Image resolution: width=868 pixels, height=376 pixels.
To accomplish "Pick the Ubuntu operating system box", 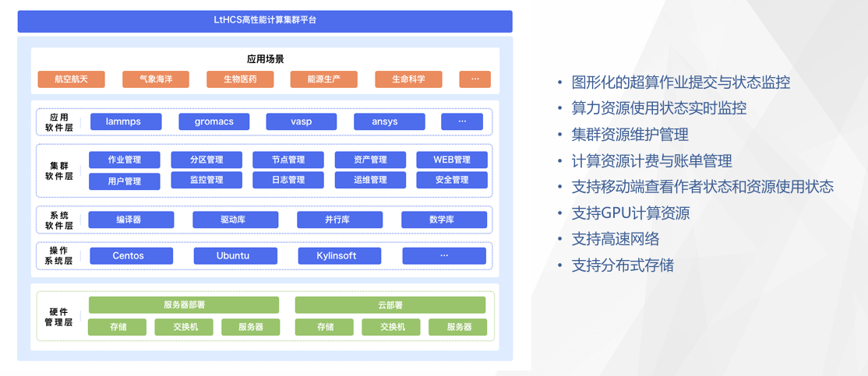I will [x=235, y=255].
